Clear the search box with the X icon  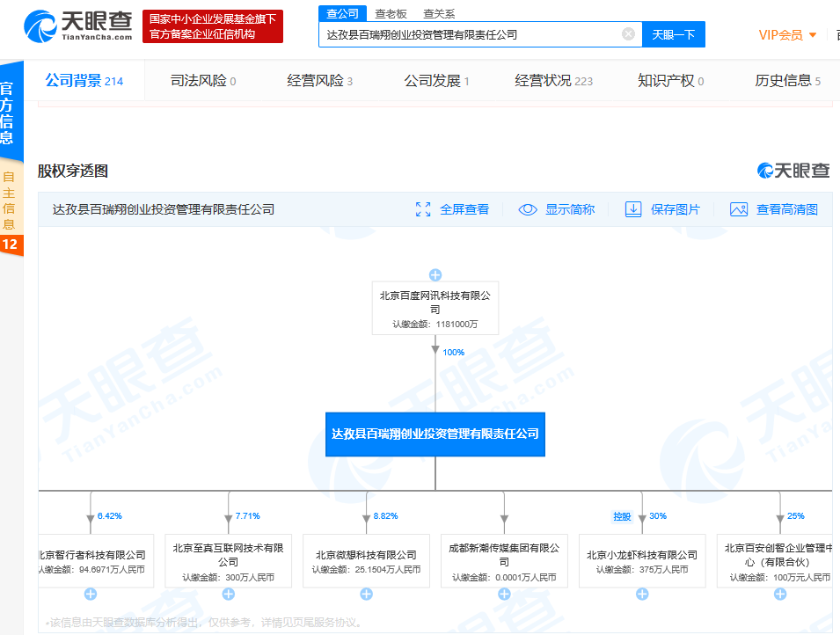pyautogui.click(x=628, y=34)
